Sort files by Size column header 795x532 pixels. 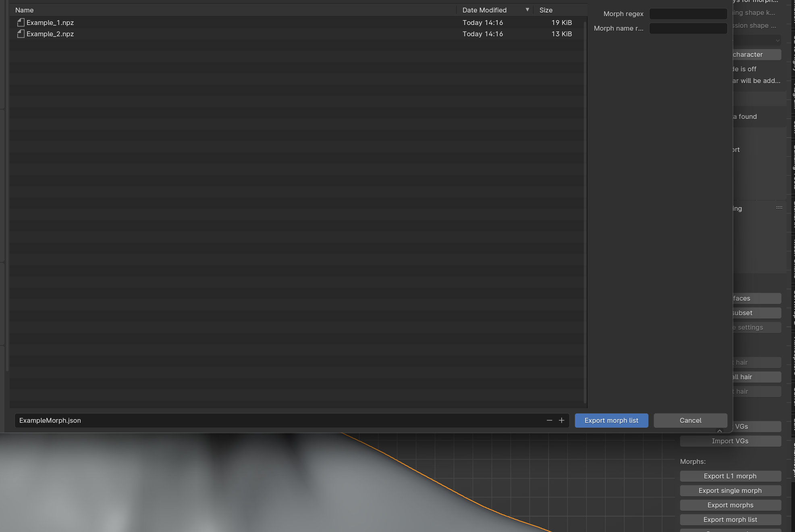[x=546, y=10]
